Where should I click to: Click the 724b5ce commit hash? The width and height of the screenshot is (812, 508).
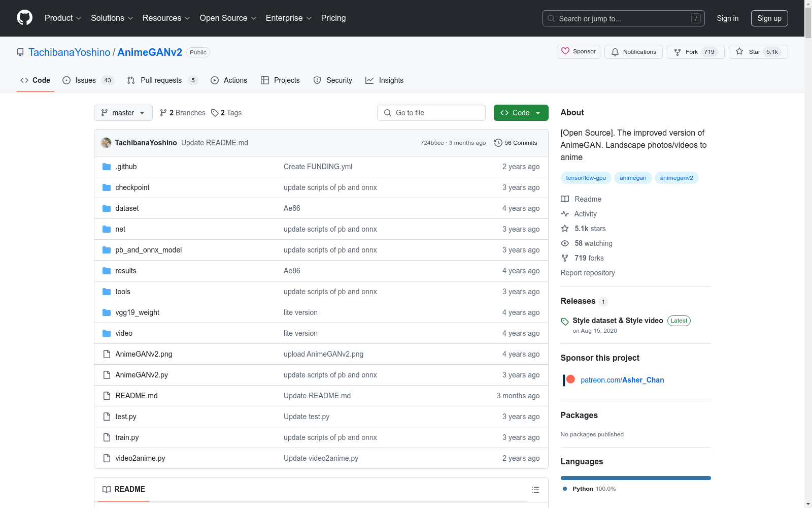pyautogui.click(x=432, y=143)
